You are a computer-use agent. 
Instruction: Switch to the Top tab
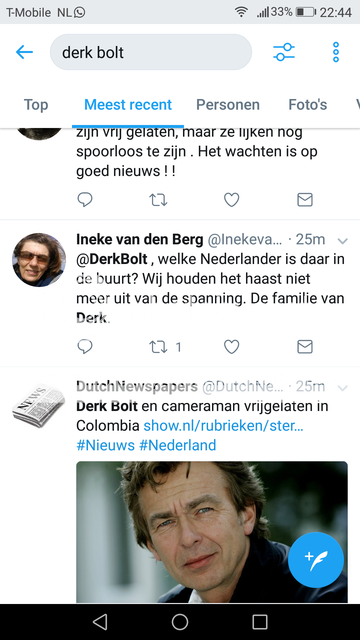coord(36,105)
